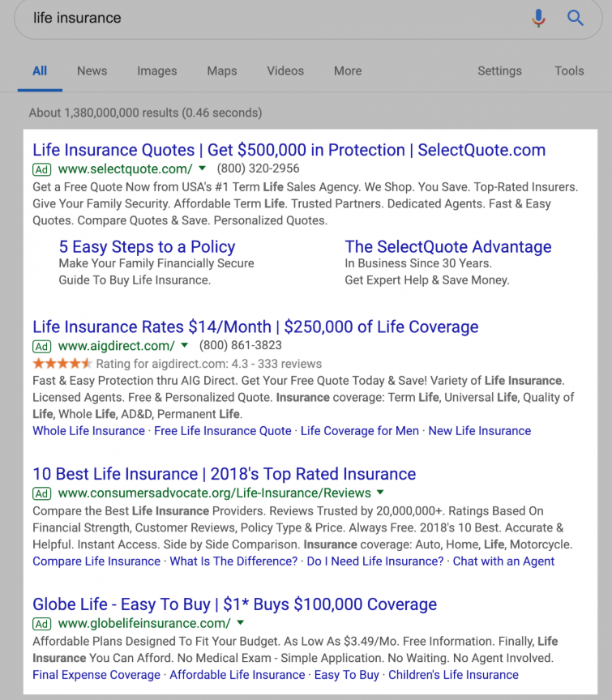The image size is (612, 700).
Task: Click the www.globelifeinsurance.com/ green URL
Action: click(x=144, y=624)
